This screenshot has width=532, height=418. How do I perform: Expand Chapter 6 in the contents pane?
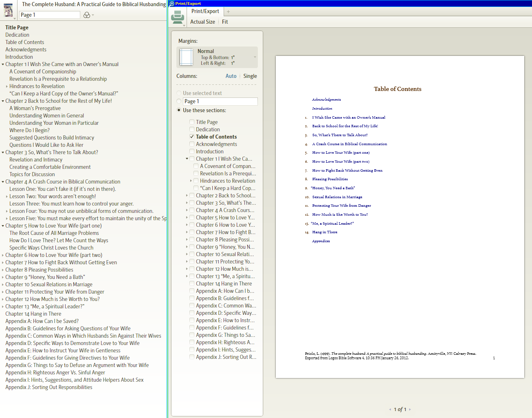click(3, 255)
